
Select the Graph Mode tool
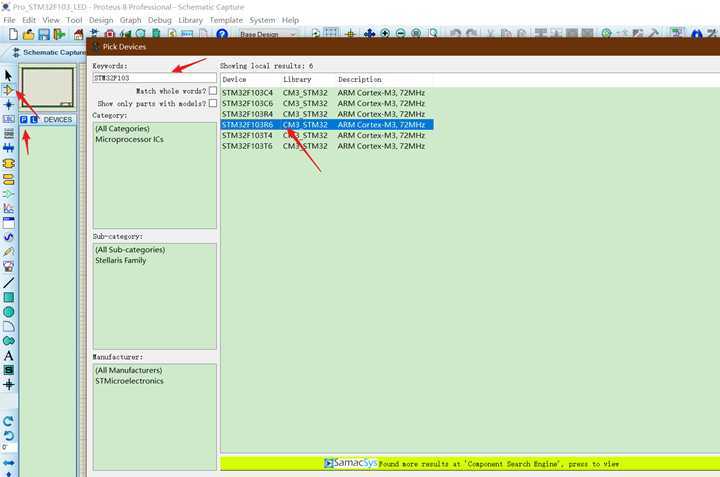coord(8,208)
